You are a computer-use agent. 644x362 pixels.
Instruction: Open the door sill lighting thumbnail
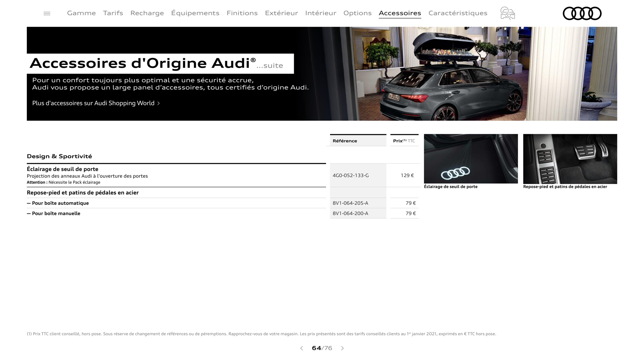coord(471,159)
